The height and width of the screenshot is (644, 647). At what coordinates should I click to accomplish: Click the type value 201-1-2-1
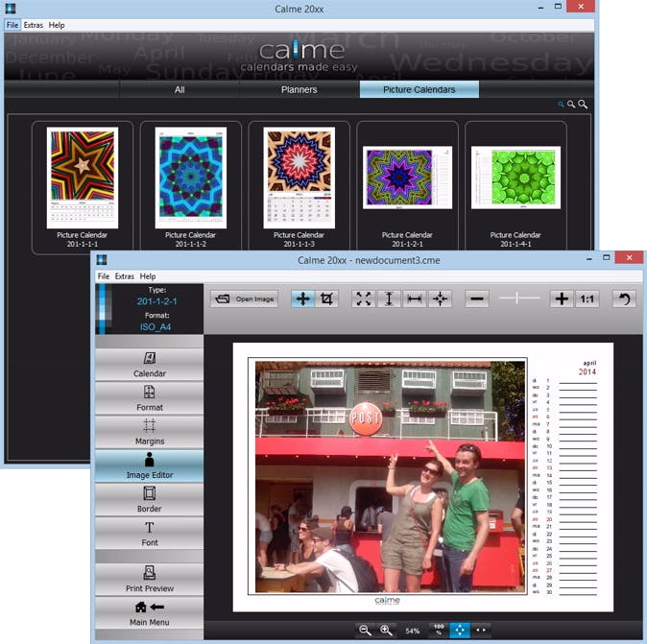pos(156,301)
